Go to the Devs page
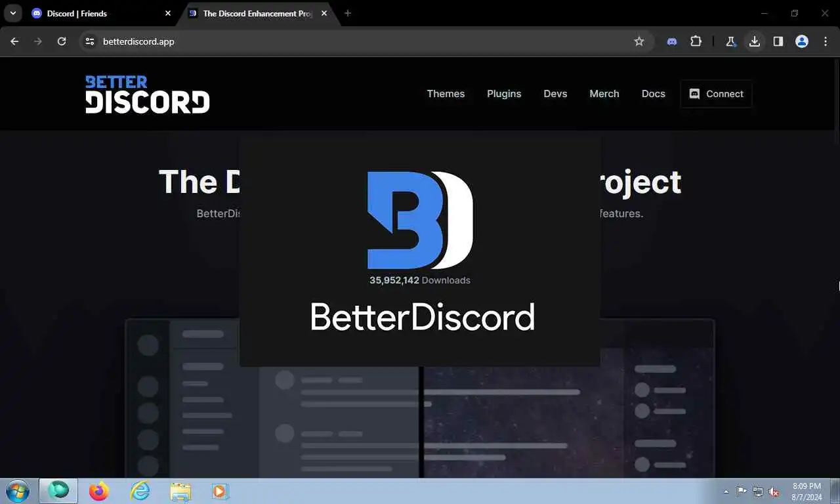This screenshot has width=840, height=504. point(555,94)
